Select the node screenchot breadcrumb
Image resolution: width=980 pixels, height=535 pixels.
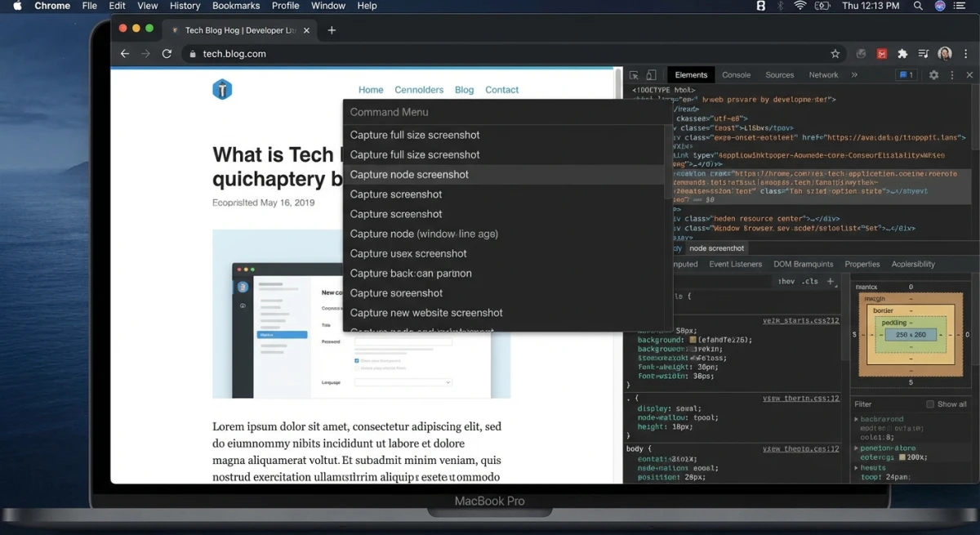coord(716,248)
